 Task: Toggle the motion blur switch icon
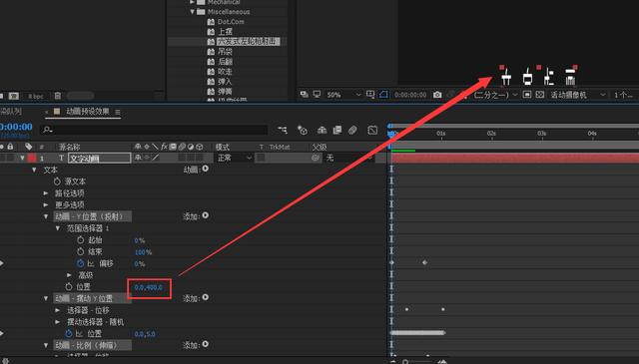coord(352,130)
